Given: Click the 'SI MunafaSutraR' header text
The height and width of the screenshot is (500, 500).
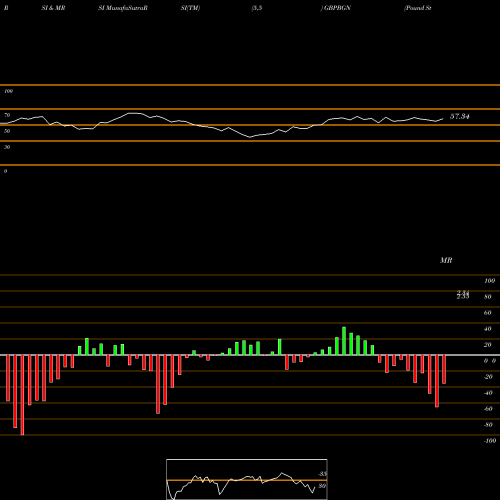Looking at the screenshot, I should [x=123, y=8].
